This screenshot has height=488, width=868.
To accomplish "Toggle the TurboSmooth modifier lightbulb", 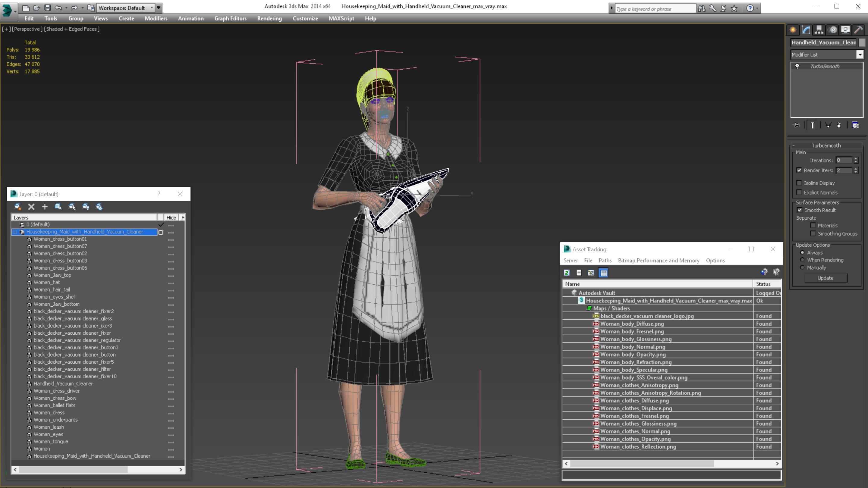I will (x=797, y=66).
